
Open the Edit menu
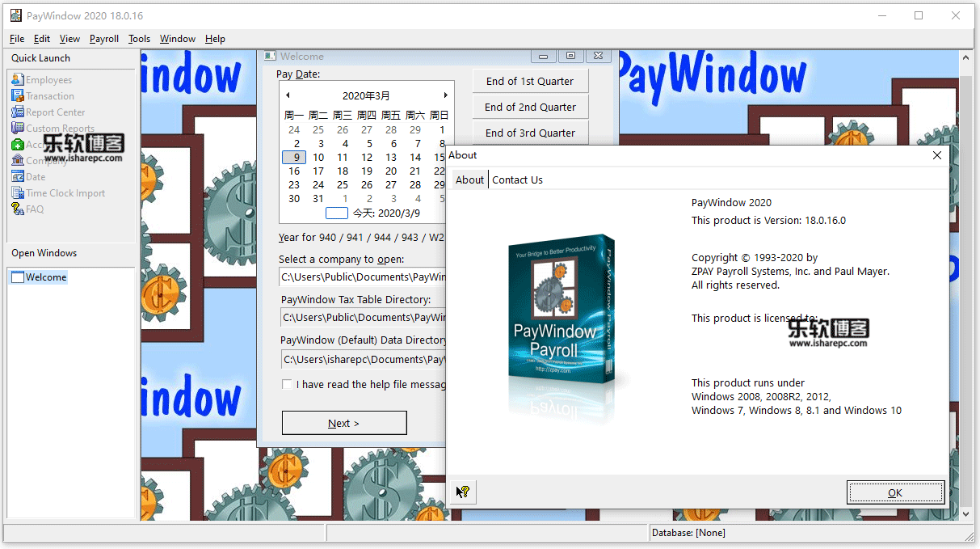click(42, 39)
